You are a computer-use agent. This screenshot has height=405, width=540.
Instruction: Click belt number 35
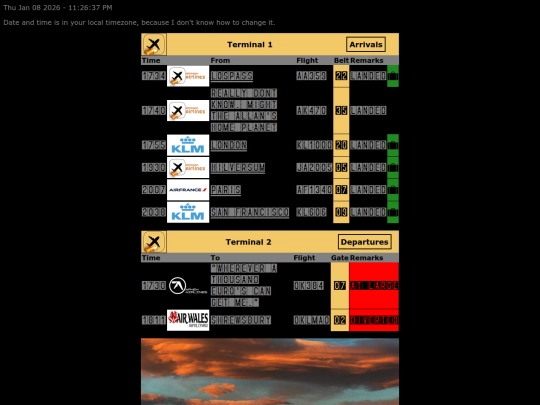click(x=341, y=111)
